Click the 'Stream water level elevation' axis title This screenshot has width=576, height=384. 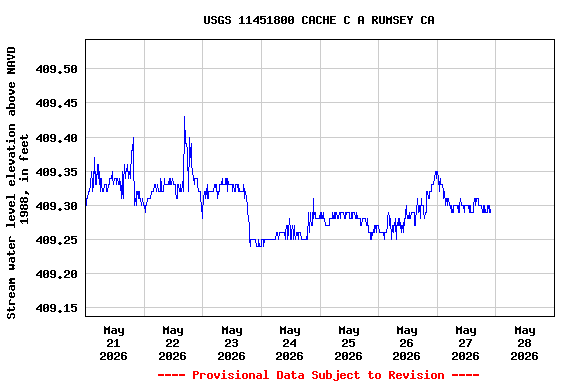pyautogui.click(x=18, y=182)
